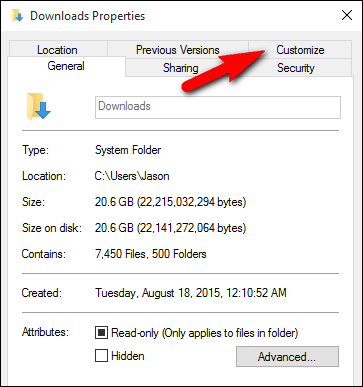Toggle the Read-only checkbox

pos(101,333)
